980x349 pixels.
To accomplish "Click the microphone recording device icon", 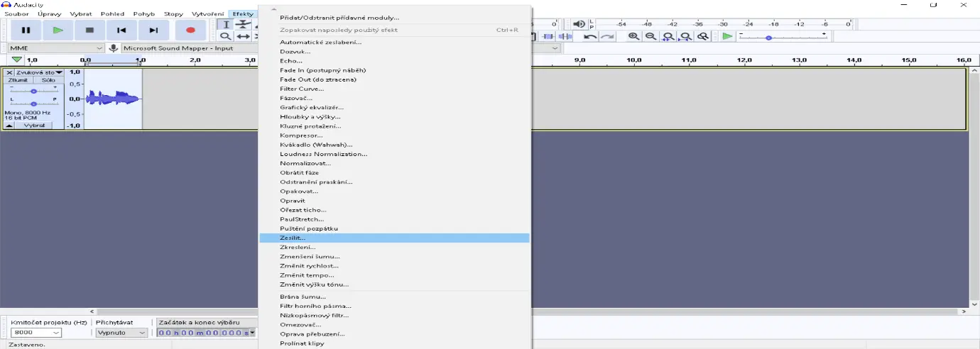I will 113,48.
